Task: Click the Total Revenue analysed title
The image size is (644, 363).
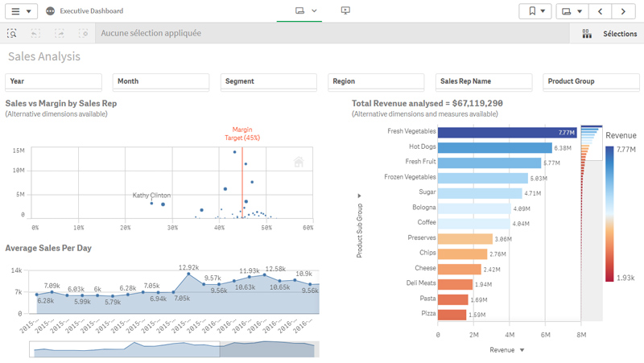Action: pyautogui.click(x=427, y=104)
